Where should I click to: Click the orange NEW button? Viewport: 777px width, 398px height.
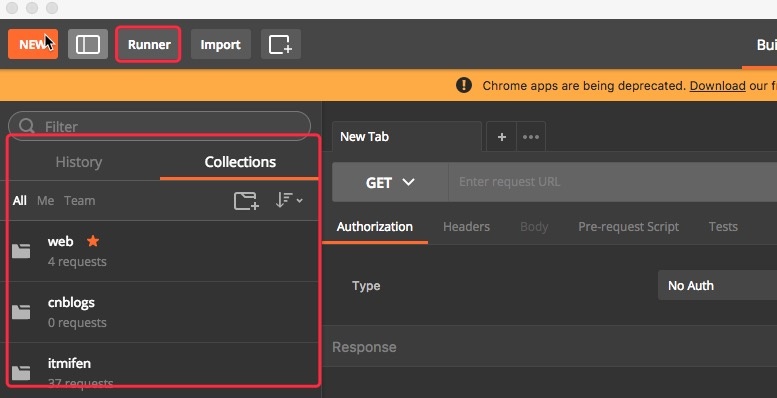[x=33, y=44]
